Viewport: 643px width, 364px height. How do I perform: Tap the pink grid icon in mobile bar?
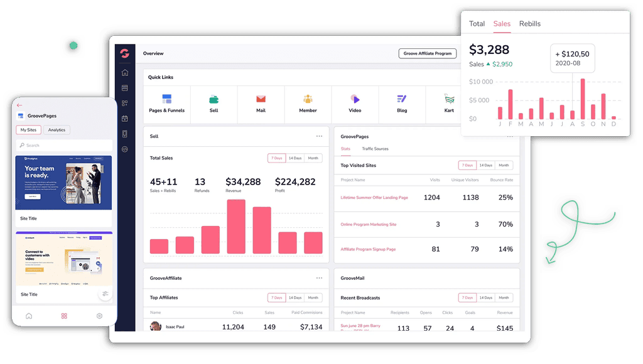[x=64, y=316]
